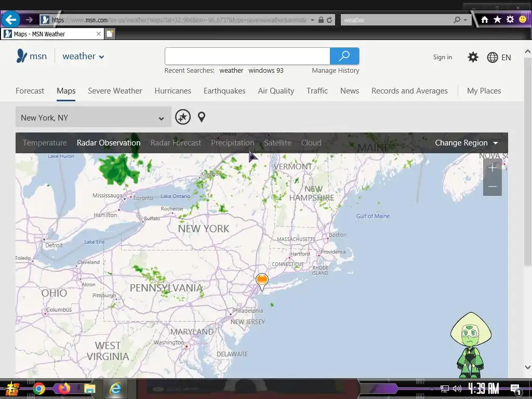Click the browser forward arrow button

pos(29,20)
